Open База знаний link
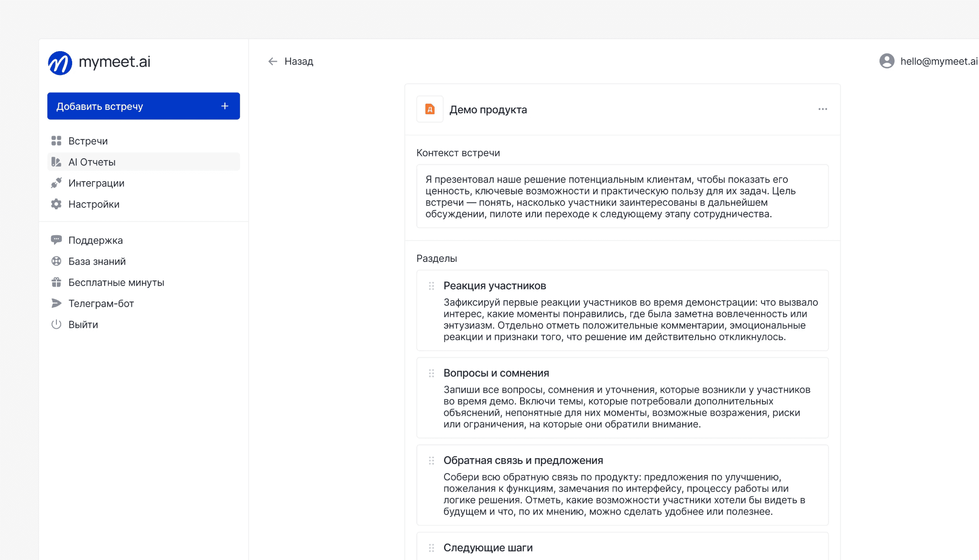 tap(143, 261)
